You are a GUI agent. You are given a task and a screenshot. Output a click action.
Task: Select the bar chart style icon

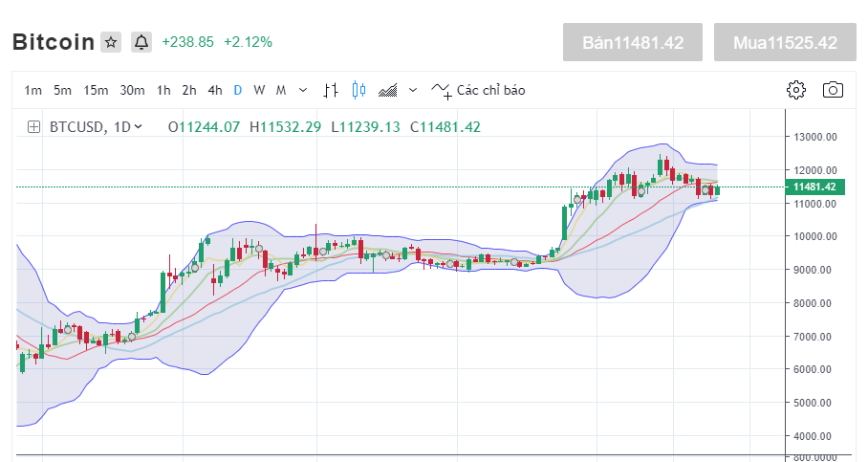tap(331, 91)
